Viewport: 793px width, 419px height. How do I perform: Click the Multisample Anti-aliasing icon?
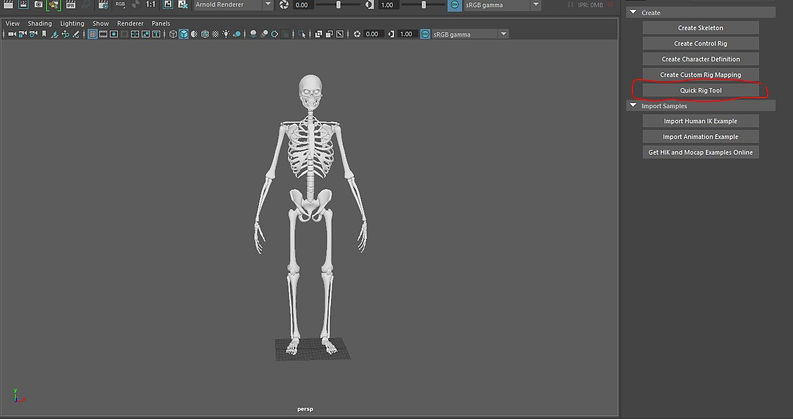tap(275, 34)
